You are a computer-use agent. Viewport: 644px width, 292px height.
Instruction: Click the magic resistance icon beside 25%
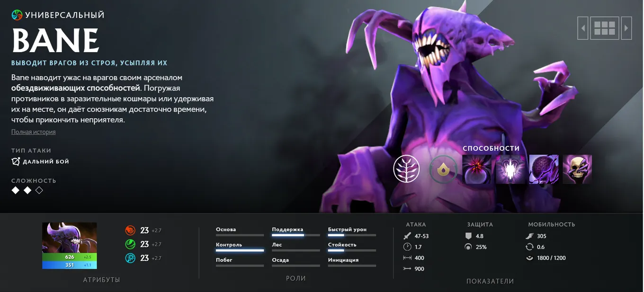pyautogui.click(x=468, y=247)
